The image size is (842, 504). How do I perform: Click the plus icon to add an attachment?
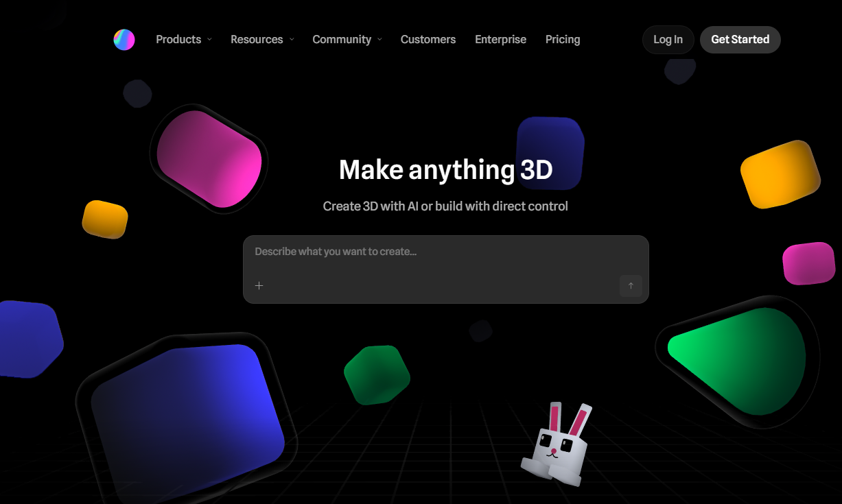[x=259, y=286]
